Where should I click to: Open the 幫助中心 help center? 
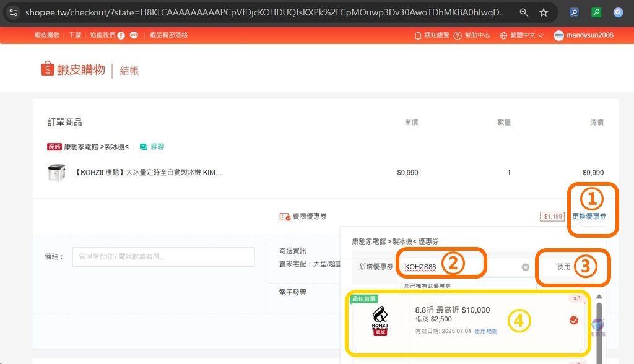coord(472,35)
